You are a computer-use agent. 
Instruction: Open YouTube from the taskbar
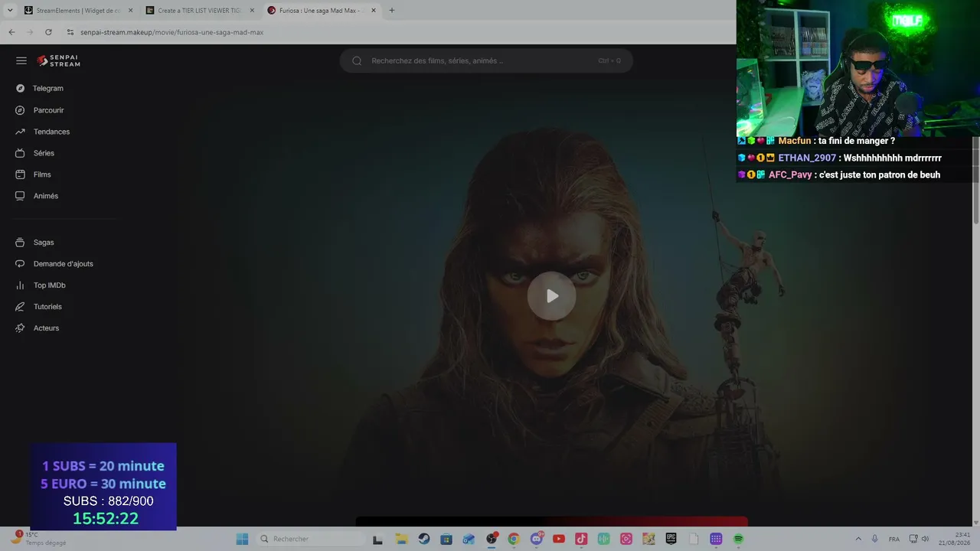[559, 539]
